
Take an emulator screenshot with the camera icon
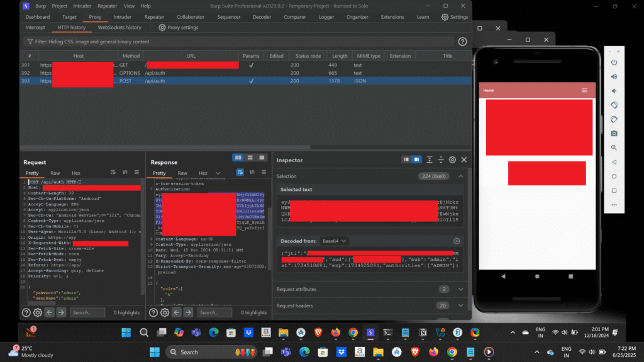coord(614,133)
